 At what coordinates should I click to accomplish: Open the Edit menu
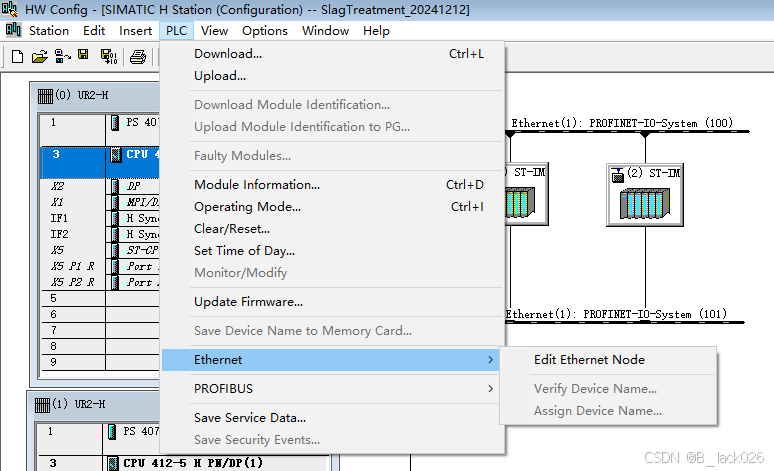94,31
